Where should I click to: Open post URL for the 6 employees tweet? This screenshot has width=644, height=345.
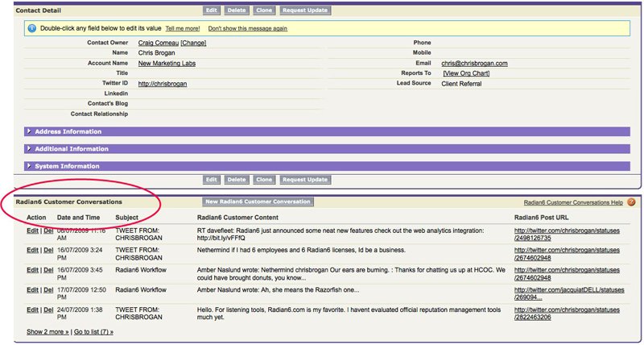567,254
